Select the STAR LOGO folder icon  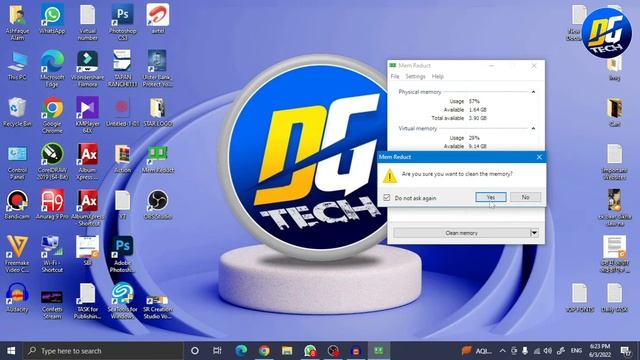[x=158, y=112]
